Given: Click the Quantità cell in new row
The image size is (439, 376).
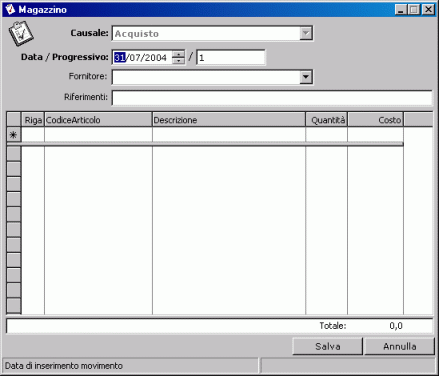Looking at the screenshot, I should (x=326, y=135).
